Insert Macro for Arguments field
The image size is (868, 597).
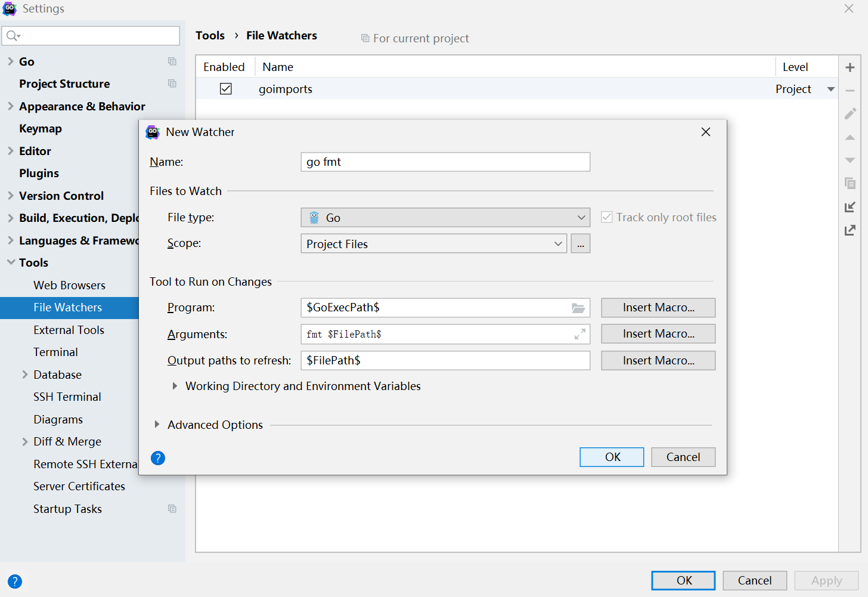click(658, 334)
